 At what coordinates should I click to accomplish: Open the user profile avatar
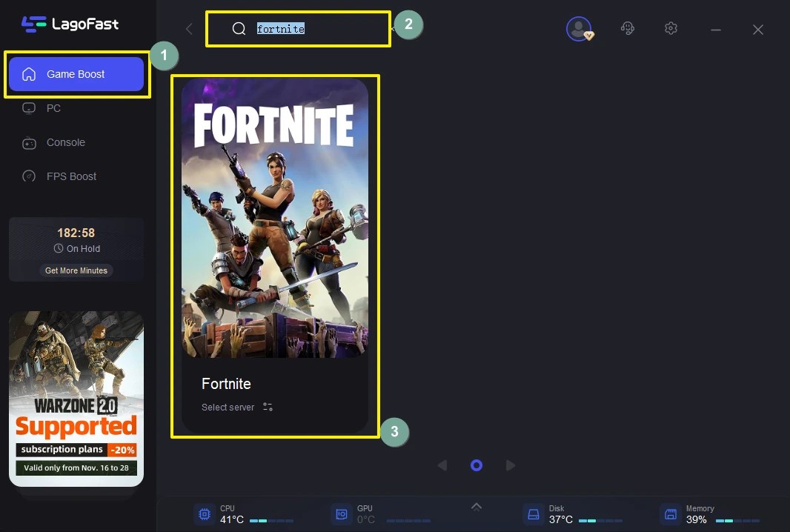tap(579, 29)
